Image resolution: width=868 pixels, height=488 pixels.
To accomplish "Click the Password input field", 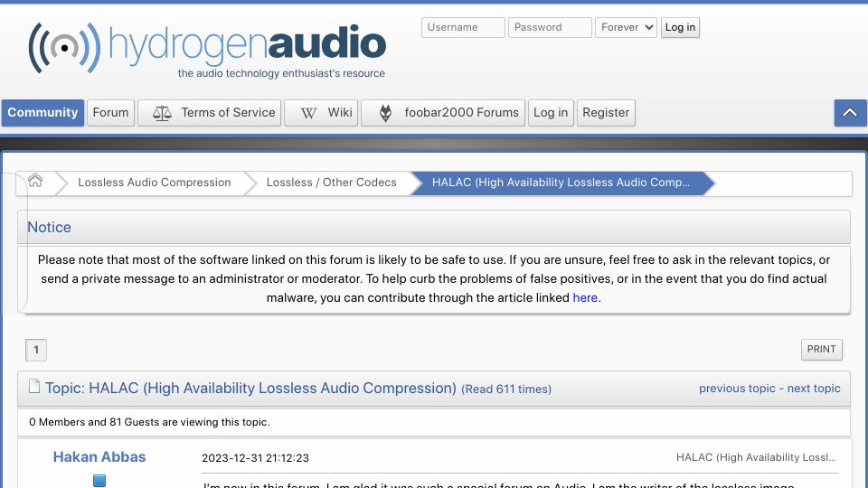I will tap(550, 27).
